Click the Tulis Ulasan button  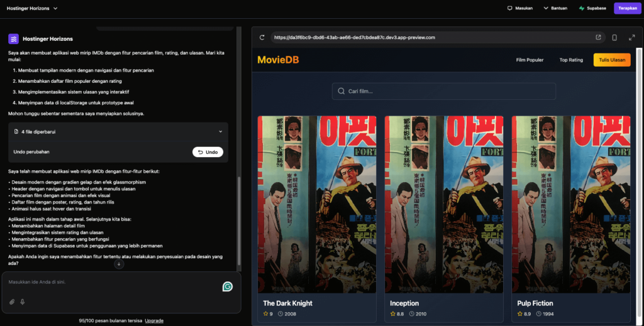coord(612,60)
